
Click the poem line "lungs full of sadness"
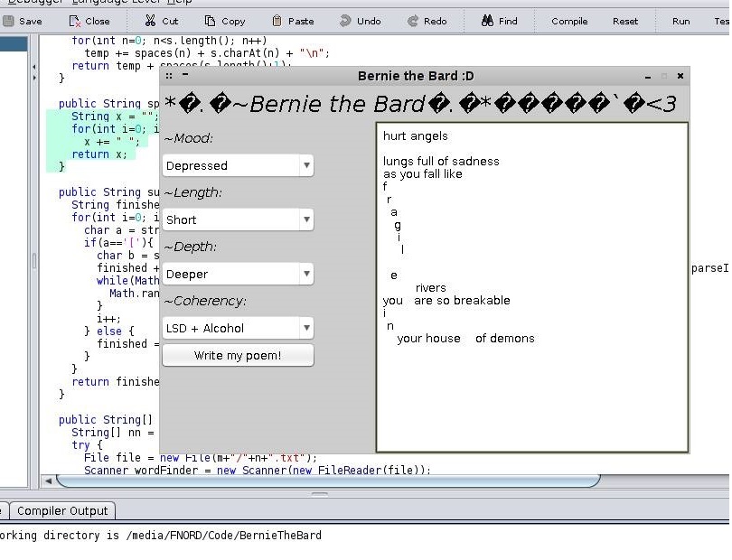[x=441, y=161]
